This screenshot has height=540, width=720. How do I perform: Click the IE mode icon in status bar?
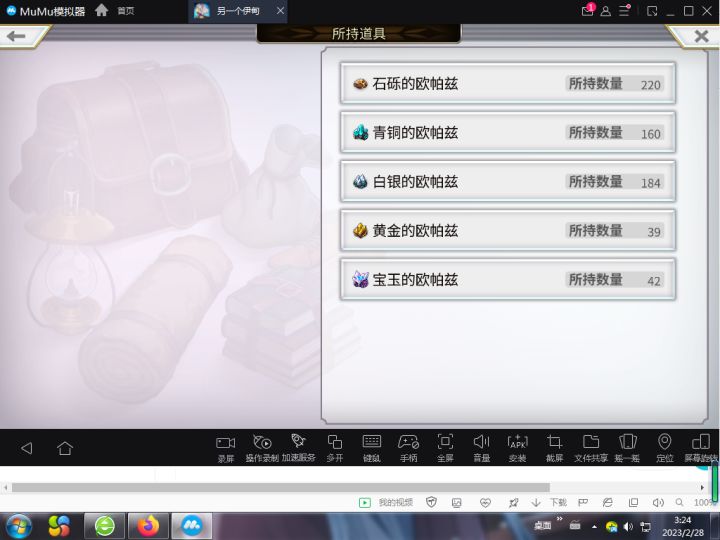click(608, 502)
